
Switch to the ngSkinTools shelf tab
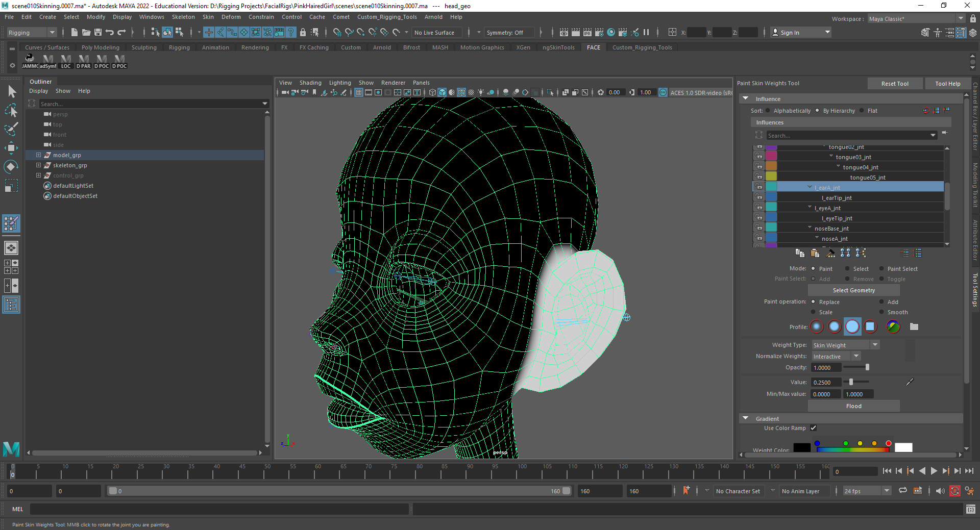[558, 47]
